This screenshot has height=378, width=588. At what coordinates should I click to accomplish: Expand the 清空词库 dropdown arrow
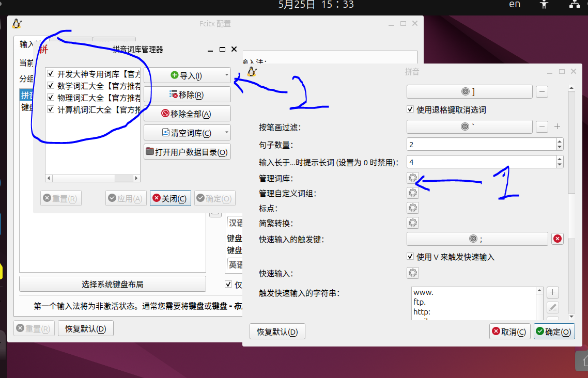[226, 132]
